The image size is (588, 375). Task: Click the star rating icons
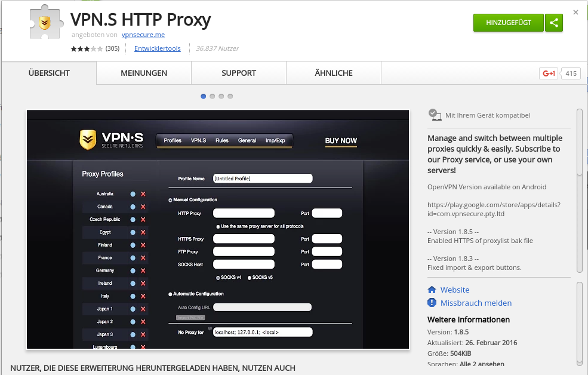point(87,48)
